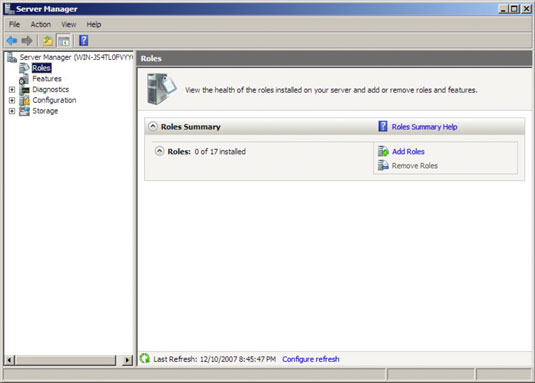The height and width of the screenshot is (383, 535).
Task: Click the Remove Roles link
Action: (415, 166)
